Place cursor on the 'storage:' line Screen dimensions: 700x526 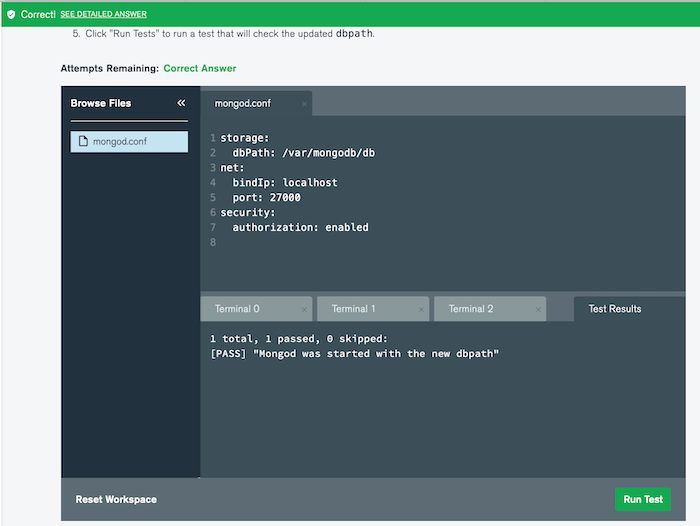coord(245,138)
